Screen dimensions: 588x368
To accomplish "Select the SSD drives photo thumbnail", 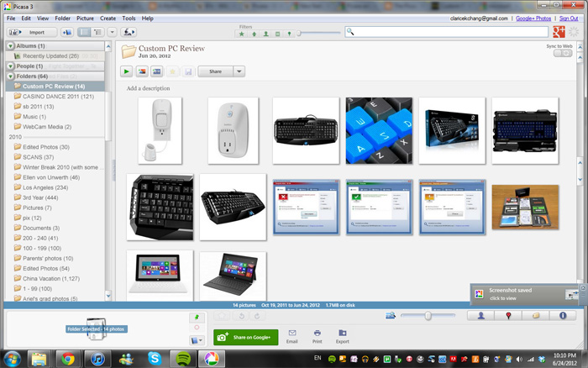I will 525,207.
